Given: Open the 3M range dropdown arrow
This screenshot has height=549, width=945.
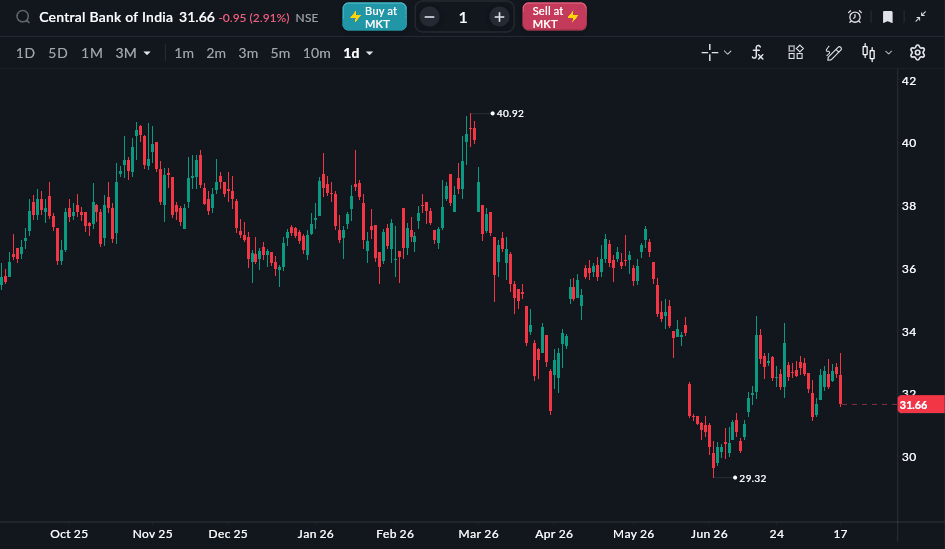Looking at the screenshot, I should point(147,54).
